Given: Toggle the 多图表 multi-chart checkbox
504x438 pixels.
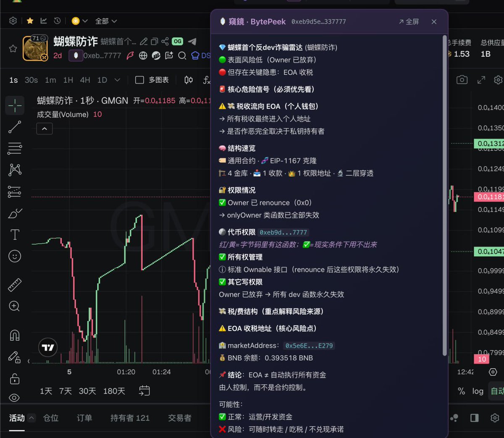Looking at the screenshot, I should point(140,80).
